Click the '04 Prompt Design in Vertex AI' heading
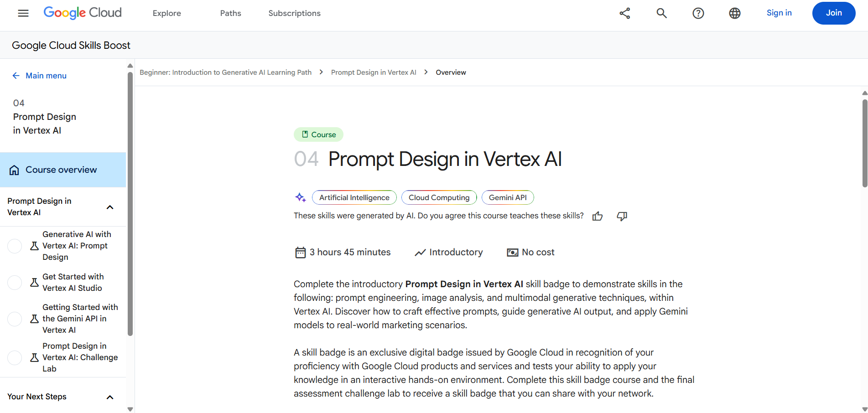 pos(428,159)
